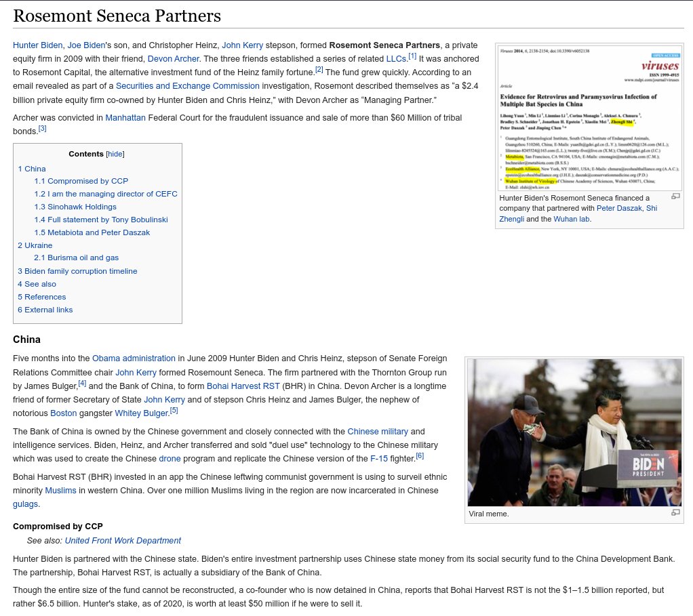Go to 3 Biden family corruption timeline
Image resolution: width=693 pixels, height=616 pixels.
tap(77, 271)
